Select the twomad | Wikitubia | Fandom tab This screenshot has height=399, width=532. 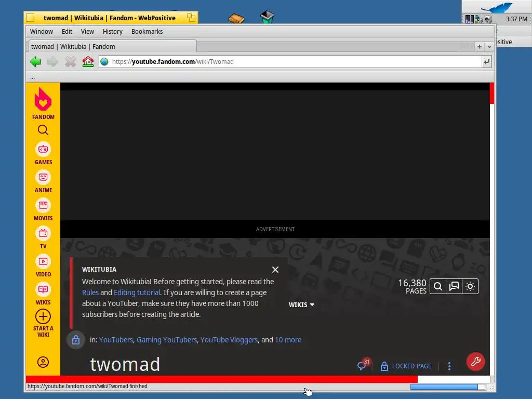click(x=112, y=46)
